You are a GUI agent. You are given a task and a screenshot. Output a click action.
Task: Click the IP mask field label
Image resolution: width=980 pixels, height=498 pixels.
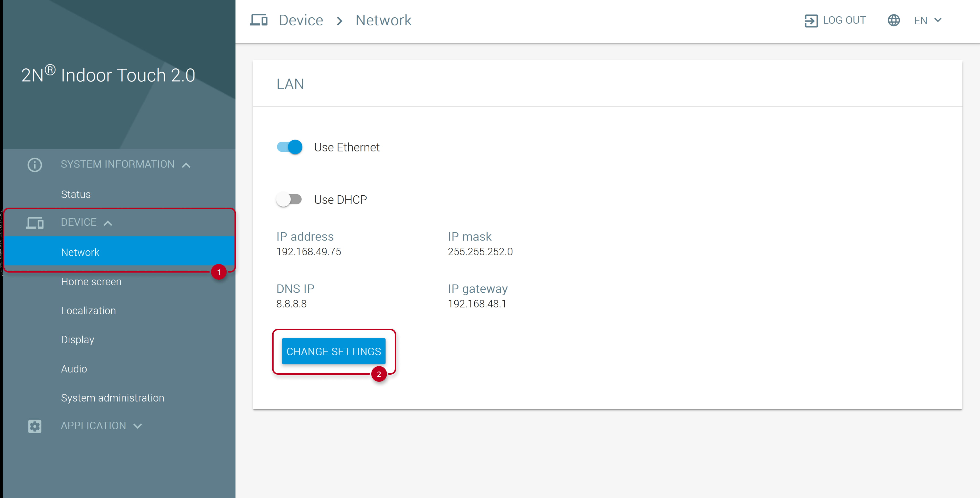(x=469, y=236)
